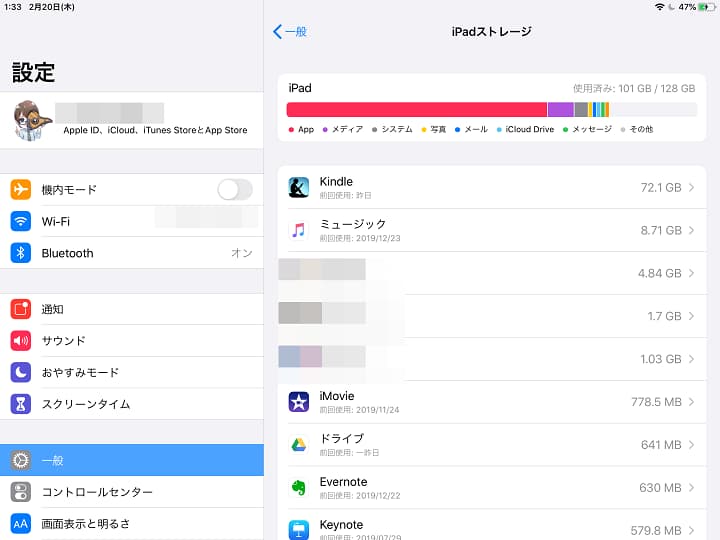This screenshot has width=720, height=540.
Task: Open the 1.03 GB row chevron
Action: tap(692, 359)
